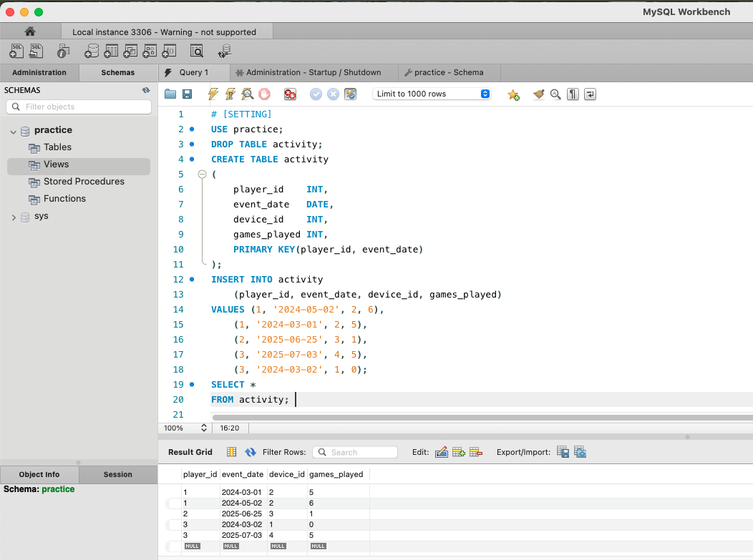The image size is (753, 560).
Task: Open the practice - Schema tab
Action: [444, 72]
